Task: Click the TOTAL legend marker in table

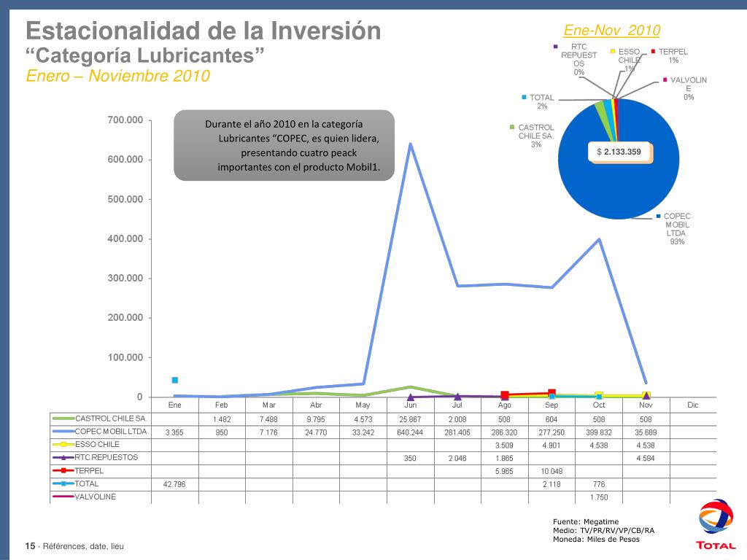Action: 63,484
